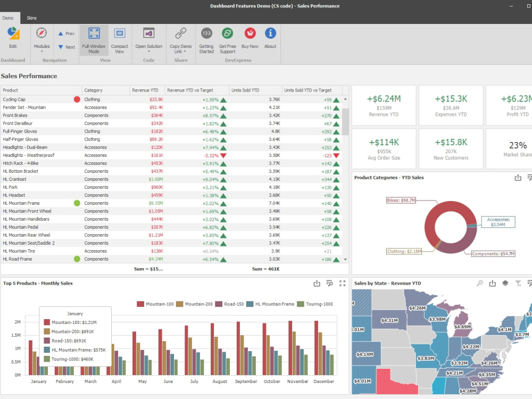Sort by the Category column header
This screenshot has height=399, width=532.
click(x=106, y=90)
